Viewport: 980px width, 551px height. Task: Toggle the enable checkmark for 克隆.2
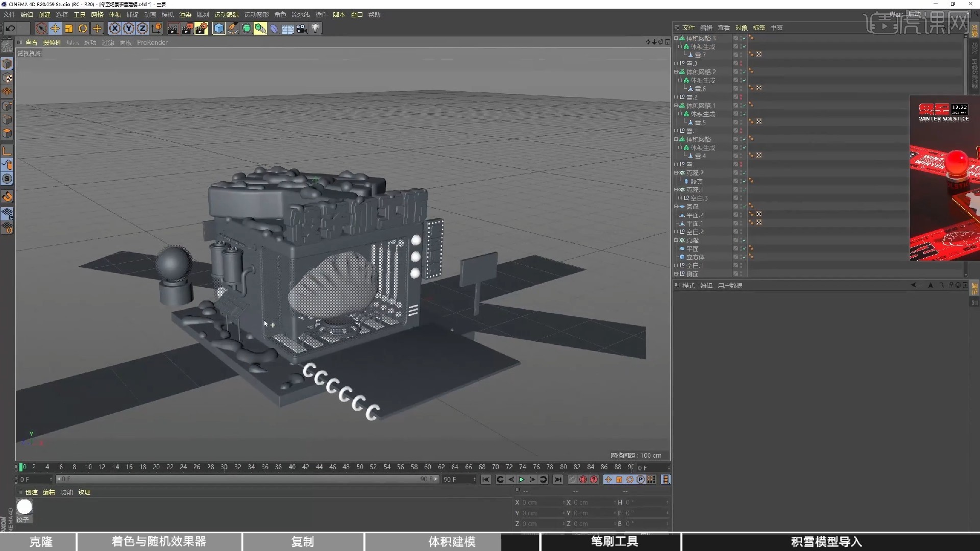point(744,173)
